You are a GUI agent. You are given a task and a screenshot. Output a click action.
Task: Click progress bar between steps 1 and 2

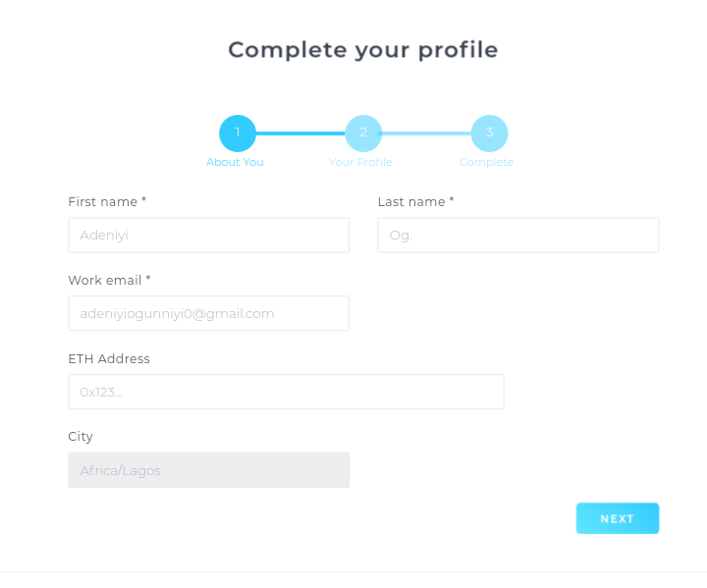(300, 134)
